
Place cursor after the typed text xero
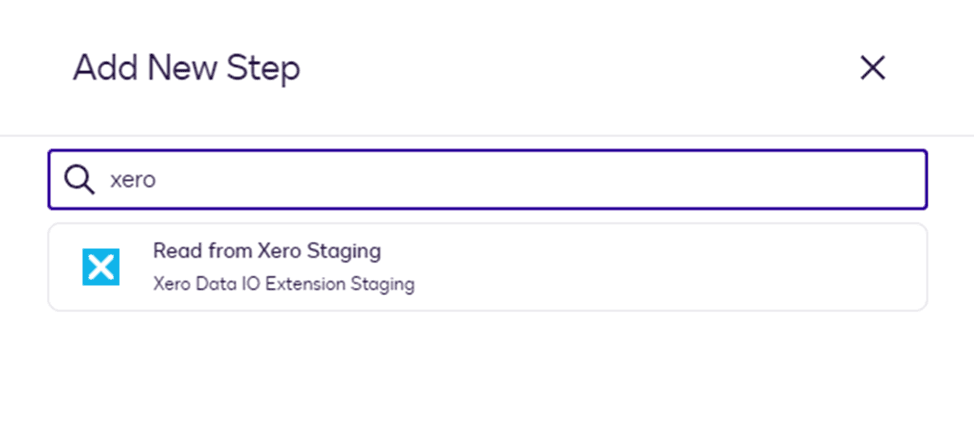(x=159, y=180)
